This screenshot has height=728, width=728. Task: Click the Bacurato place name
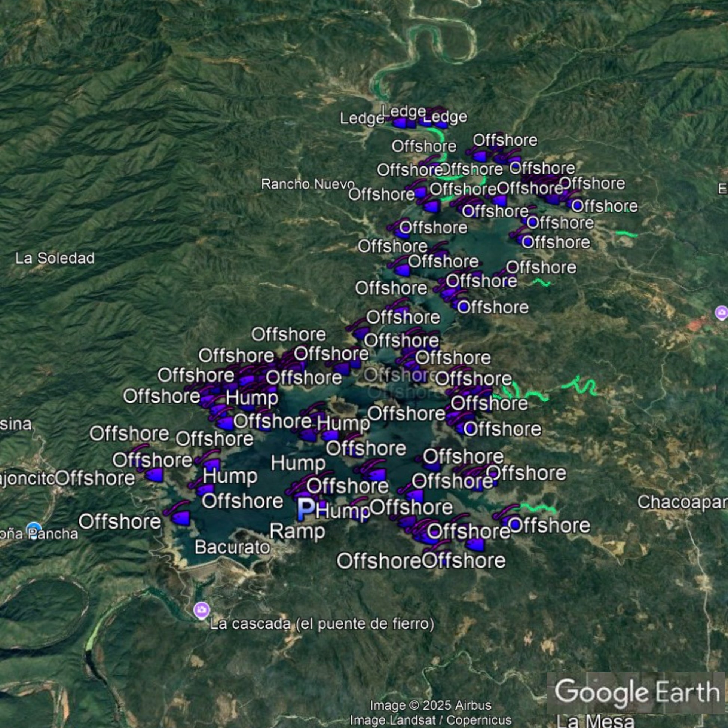coord(232,547)
